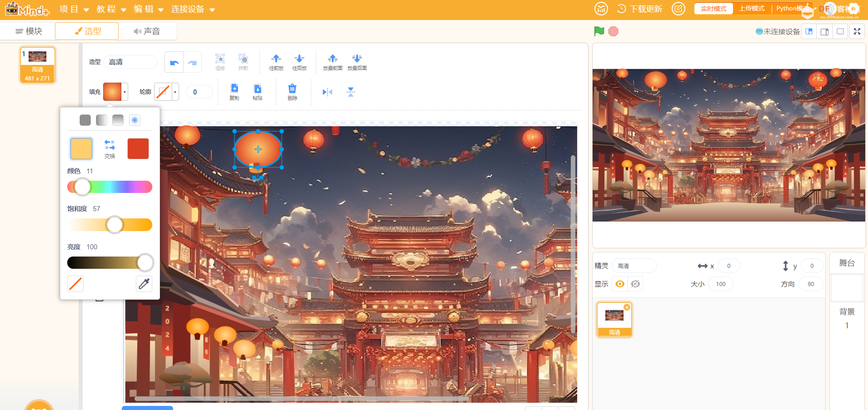
Task: Switch to the 声音 tab
Action: pos(147,31)
